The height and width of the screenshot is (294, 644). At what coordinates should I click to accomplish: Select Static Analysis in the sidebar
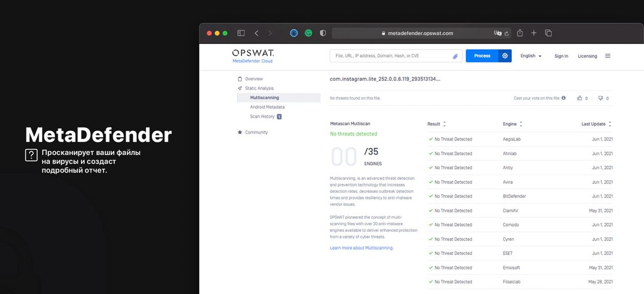click(x=259, y=88)
